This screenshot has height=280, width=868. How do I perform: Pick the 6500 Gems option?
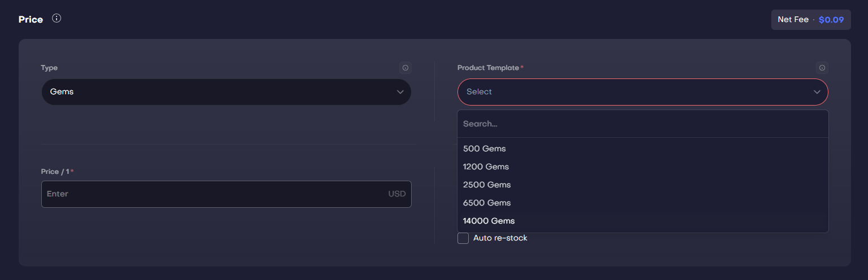coord(487,203)
